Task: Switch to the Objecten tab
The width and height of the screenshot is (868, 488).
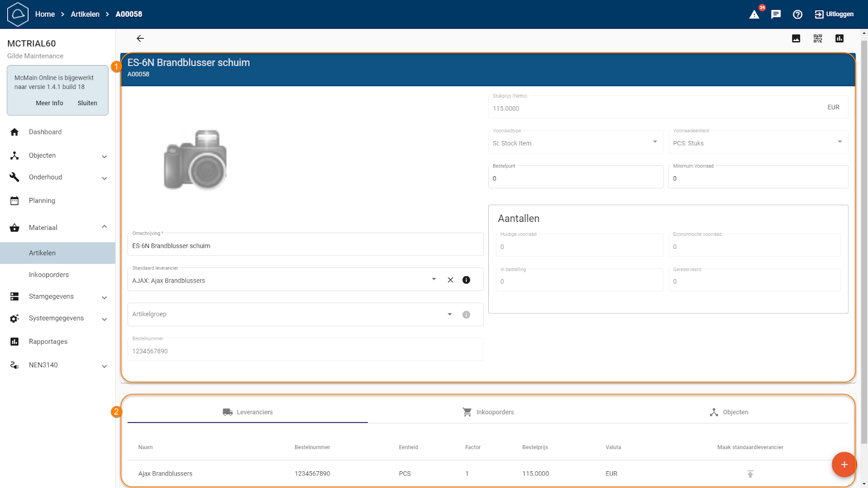Action: [x=729, y=412]
